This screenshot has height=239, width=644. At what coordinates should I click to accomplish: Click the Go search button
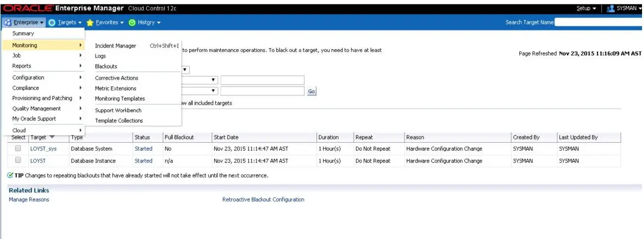(x=311, y=91)
